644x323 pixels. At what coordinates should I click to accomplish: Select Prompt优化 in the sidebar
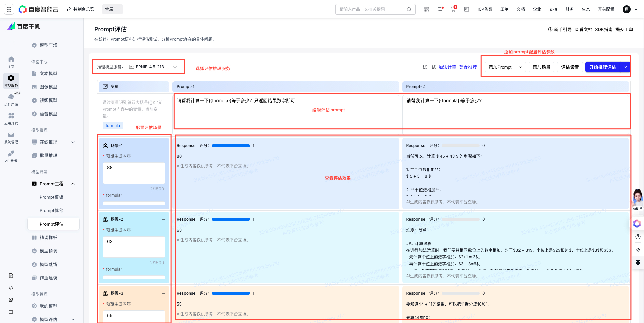click(51, 211)
